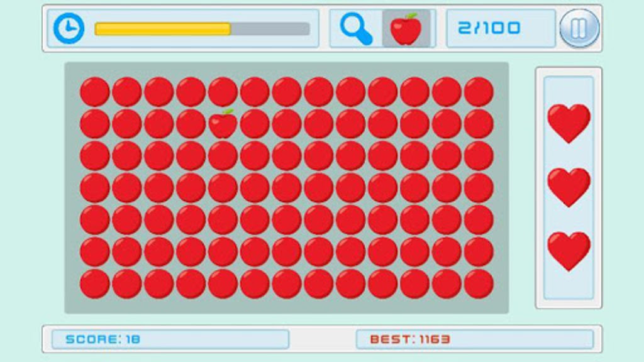The height and width of the screenshot is (362, 644).
Task: Click the 2/100 level counter
Action: tap(489, 28)
